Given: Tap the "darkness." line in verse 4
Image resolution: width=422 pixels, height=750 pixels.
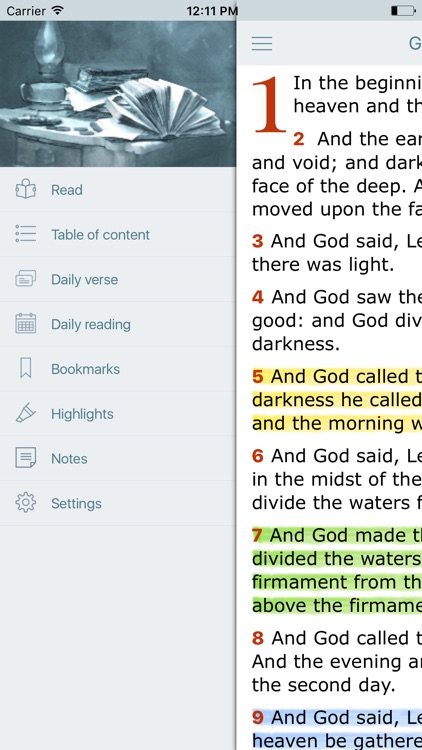Looking at the screenshot, I should pyautogui.click(x=296, y=344).
